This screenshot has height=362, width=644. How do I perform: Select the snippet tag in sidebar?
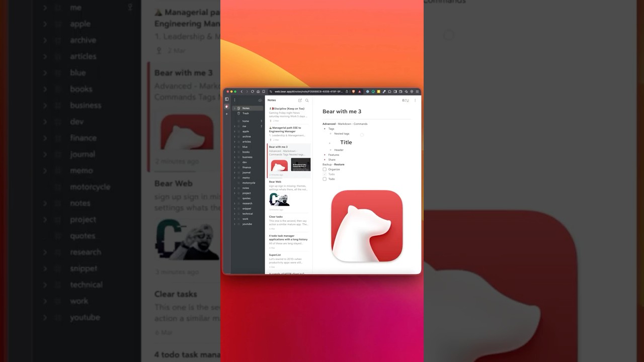(248, 208)
